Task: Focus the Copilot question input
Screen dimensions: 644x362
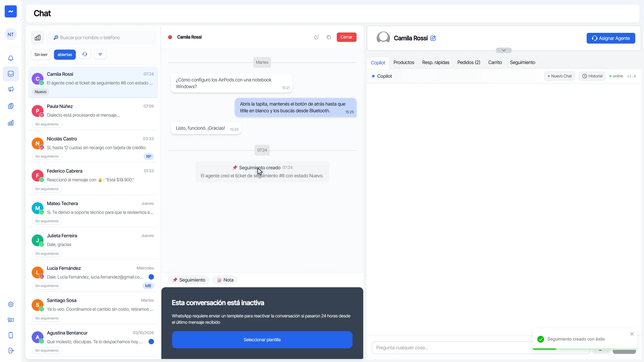Action: click(x=481, y=348)
